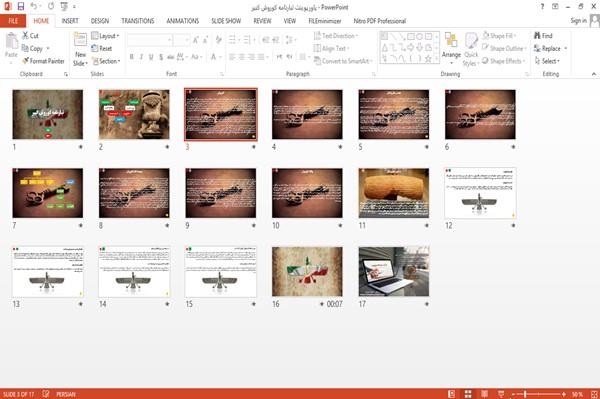
Task: Add a New Slide
Action: point(80,49)
